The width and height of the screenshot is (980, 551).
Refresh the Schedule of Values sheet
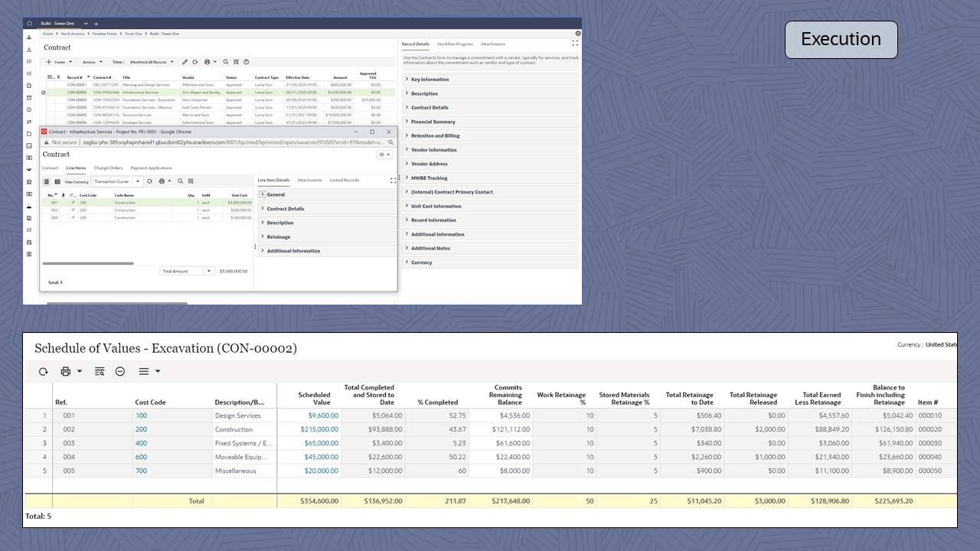point(44,371)
